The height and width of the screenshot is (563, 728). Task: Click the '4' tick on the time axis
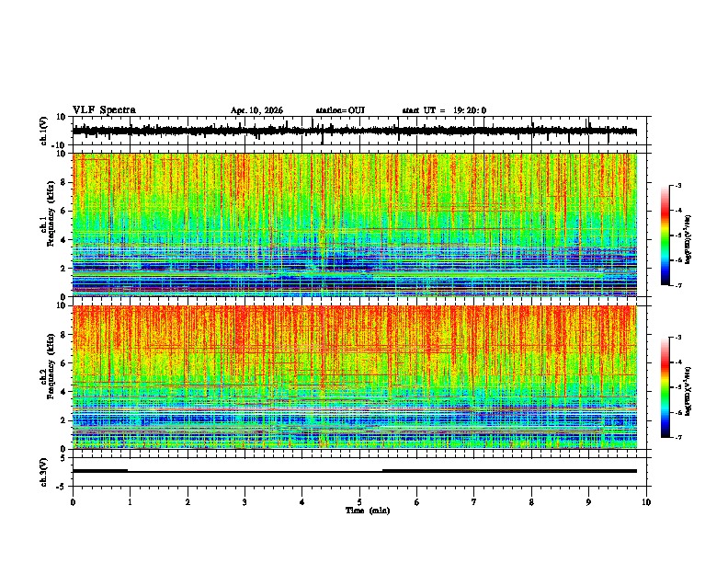coord(302,502)
